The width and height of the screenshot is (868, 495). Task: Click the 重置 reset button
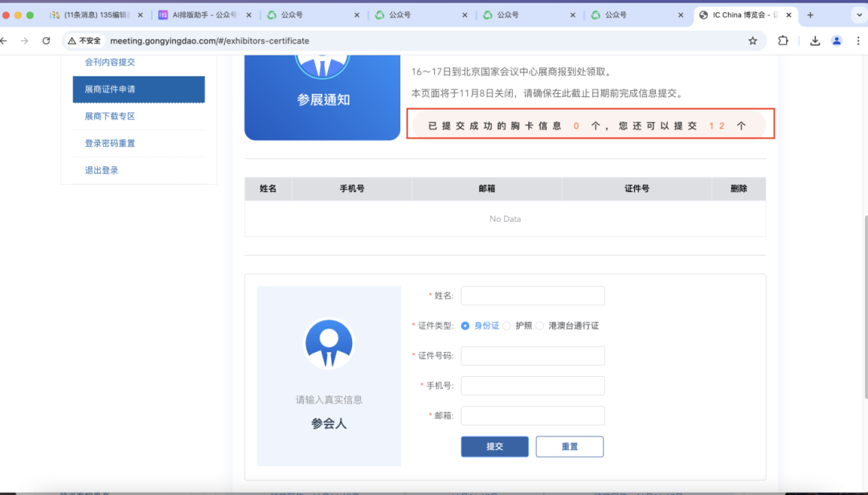coord(570,446)
